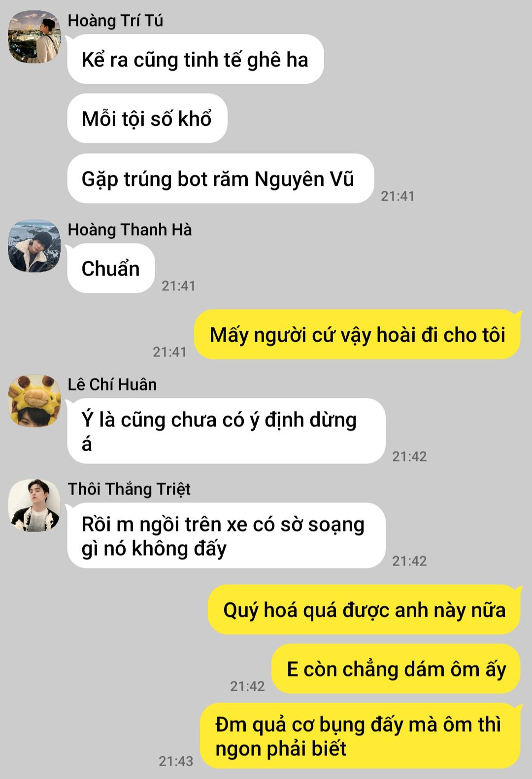Tap the 'Mỗi tội số khổ' bubble

pyautogui.click(x=147, y=118)
